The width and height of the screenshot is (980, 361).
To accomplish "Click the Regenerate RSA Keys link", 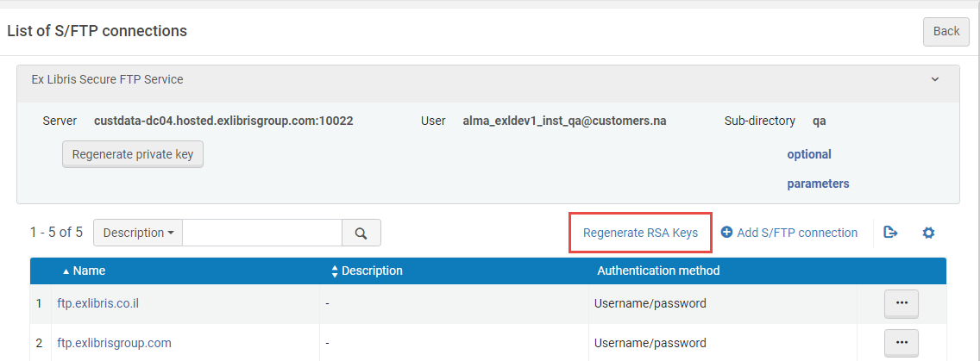I will coord(640,233).
